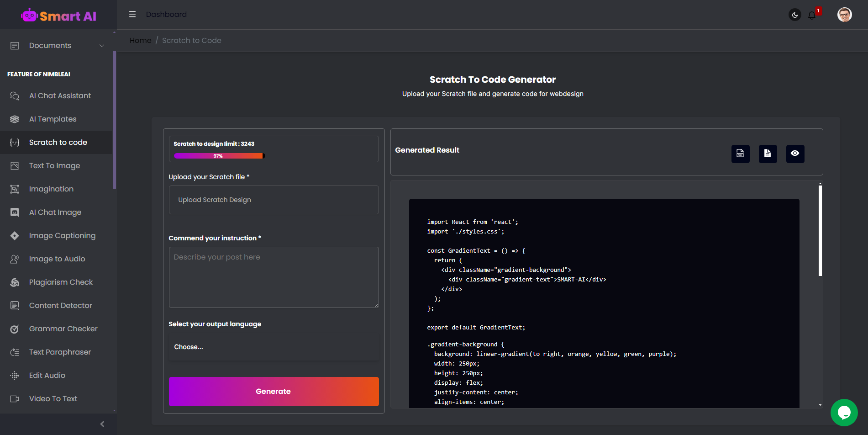Screen dimensions: 868x435
Task: Open Plagiarism Check from sidebar
Action: (61, 282)
